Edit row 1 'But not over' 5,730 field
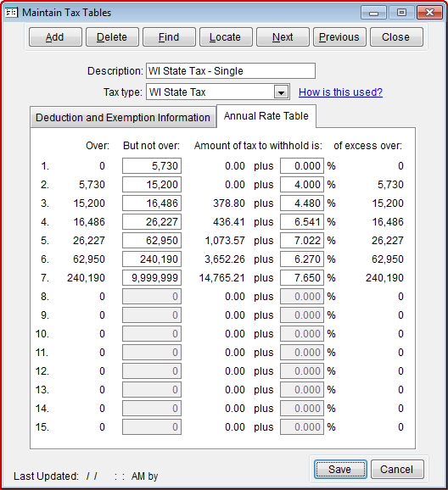The height and width of the screenshot is (490, 448). 152,166
